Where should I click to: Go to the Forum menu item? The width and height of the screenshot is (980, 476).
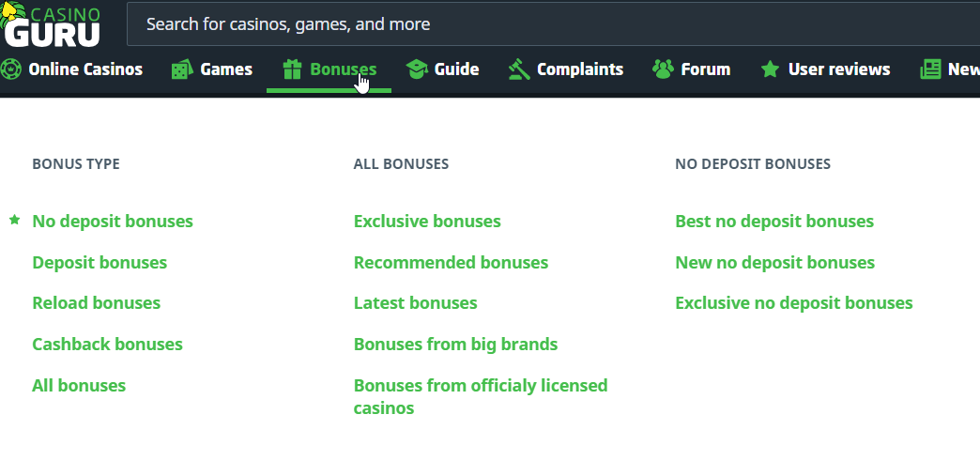point(705,69)
